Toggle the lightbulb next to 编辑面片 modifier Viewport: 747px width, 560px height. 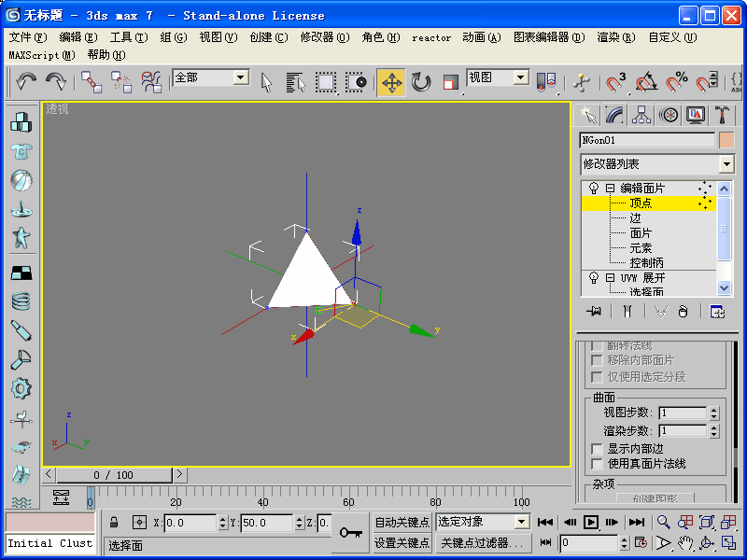(x=593, y=188)
